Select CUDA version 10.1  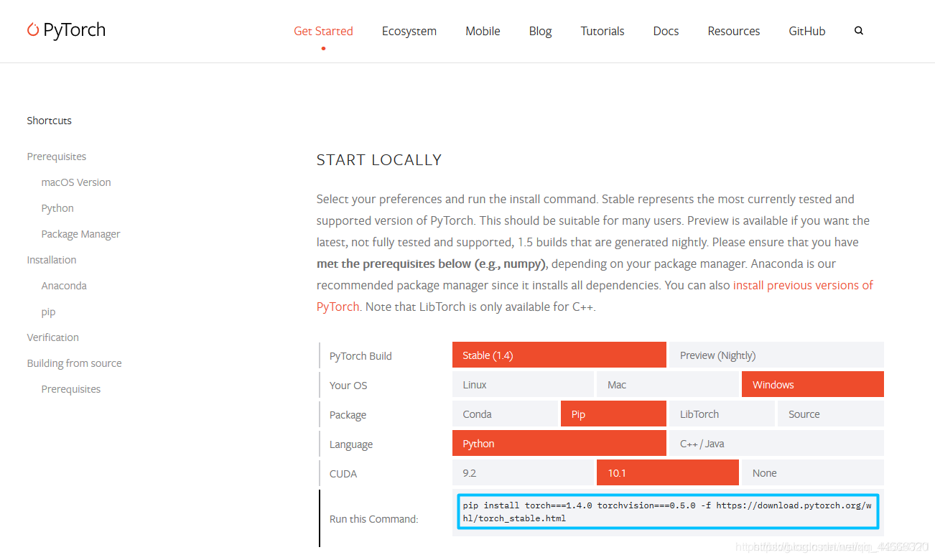pos(668,473)
